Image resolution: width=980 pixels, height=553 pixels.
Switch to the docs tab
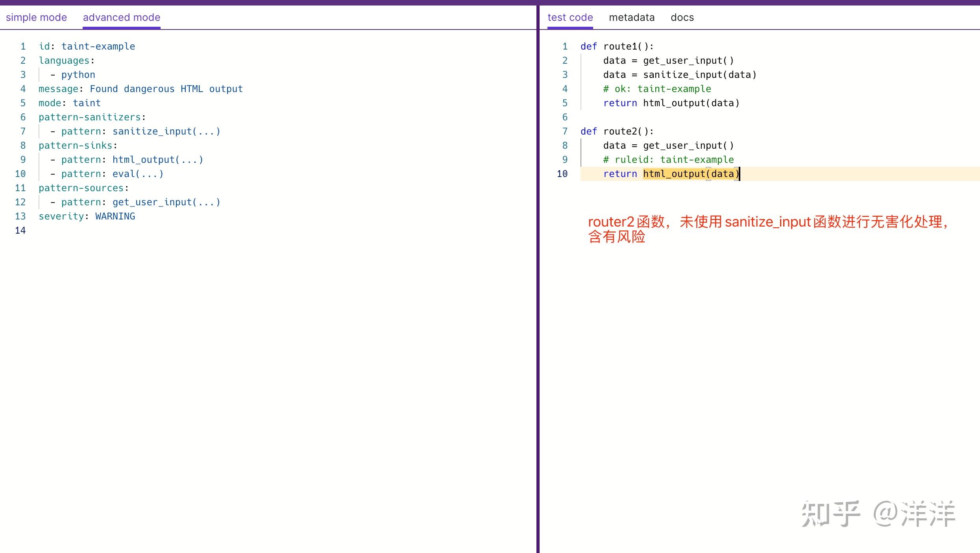(682, 17)
